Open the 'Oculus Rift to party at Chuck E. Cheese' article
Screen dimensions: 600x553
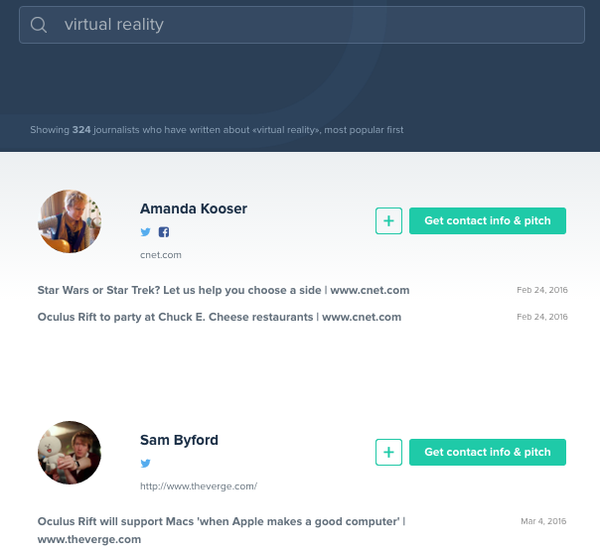click(219, 317)
